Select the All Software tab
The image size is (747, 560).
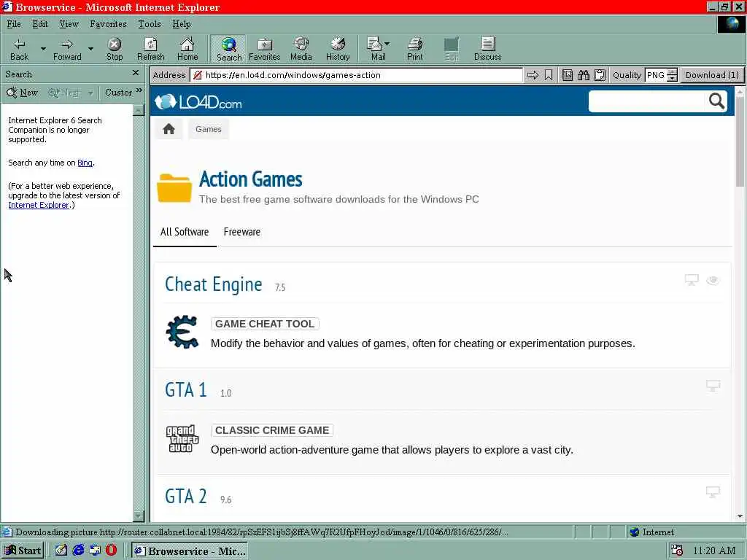pyautogui.click(x=185, y=232)
